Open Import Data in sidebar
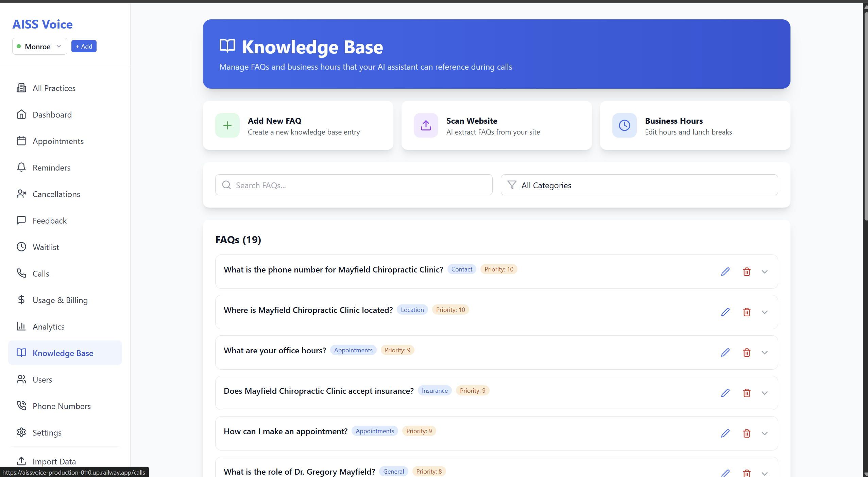 coord(65,461)
